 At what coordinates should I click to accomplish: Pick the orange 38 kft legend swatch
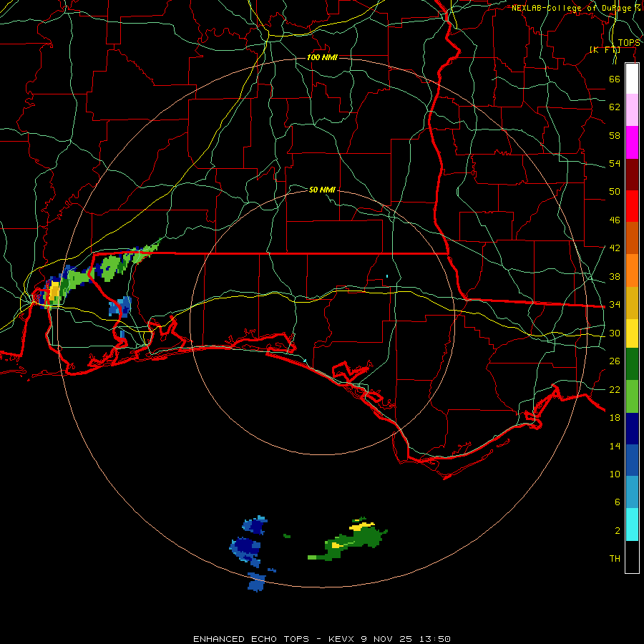pyautogui.click(x=632, y=270)
